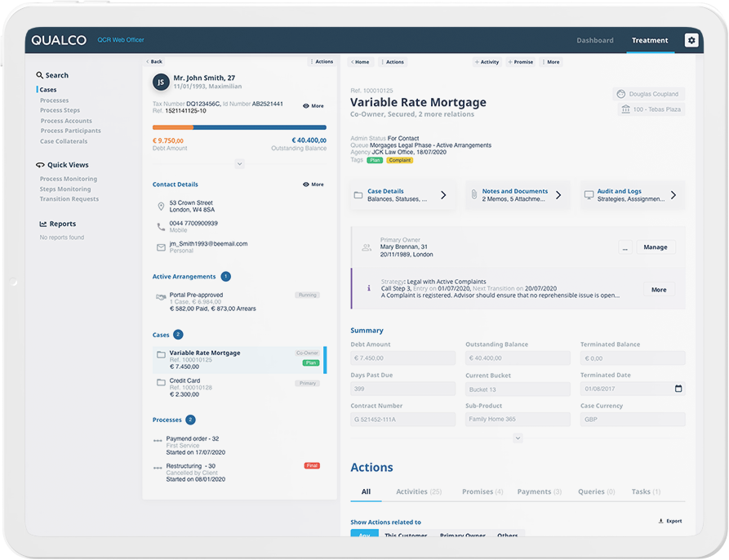The height and width of the screenshot is (560, 729).
Task: Click the Contract Number input field
Action: click(402, 420)
